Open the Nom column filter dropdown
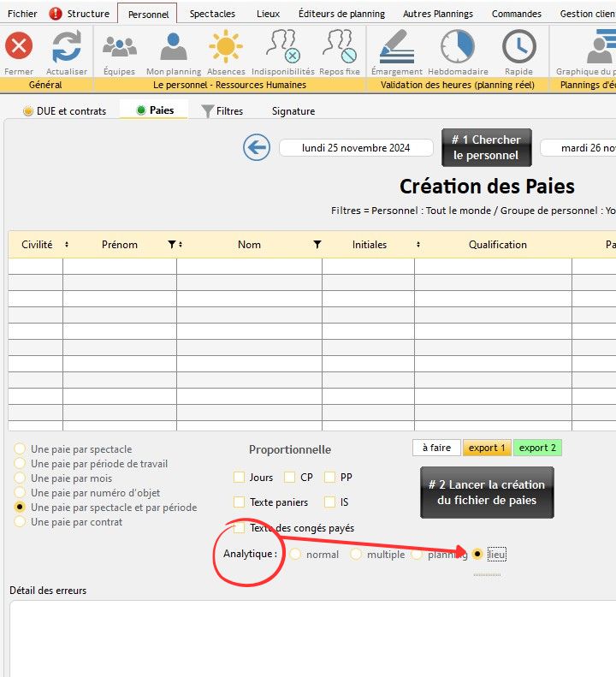Image resolution: width=616 pixels, height=677 pixels. click(x=317, y=245)
